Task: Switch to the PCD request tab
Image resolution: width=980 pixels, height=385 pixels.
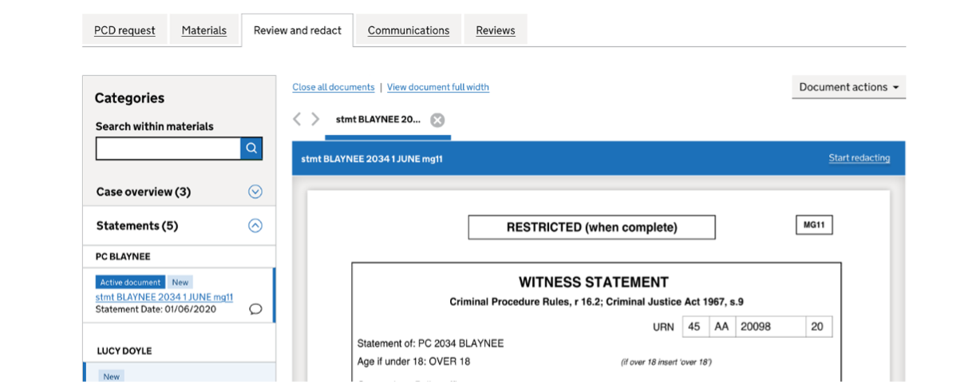Action: pos(124,30)
